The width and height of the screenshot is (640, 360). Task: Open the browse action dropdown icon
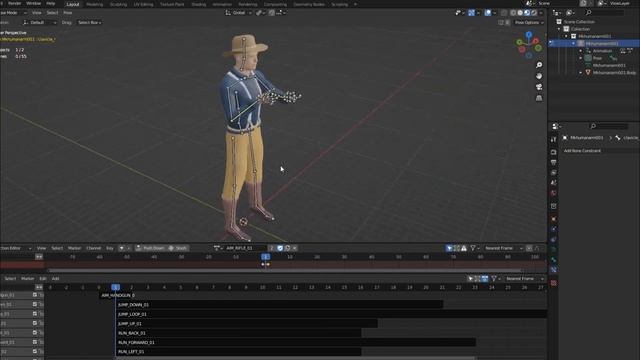(218, 248)
